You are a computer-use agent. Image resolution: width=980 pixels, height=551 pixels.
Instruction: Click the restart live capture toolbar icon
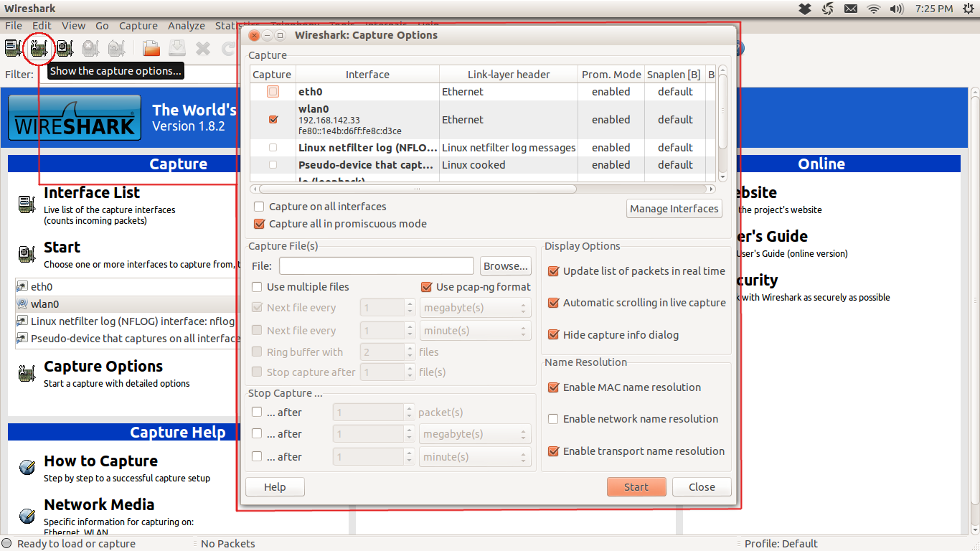click(116, 48)
